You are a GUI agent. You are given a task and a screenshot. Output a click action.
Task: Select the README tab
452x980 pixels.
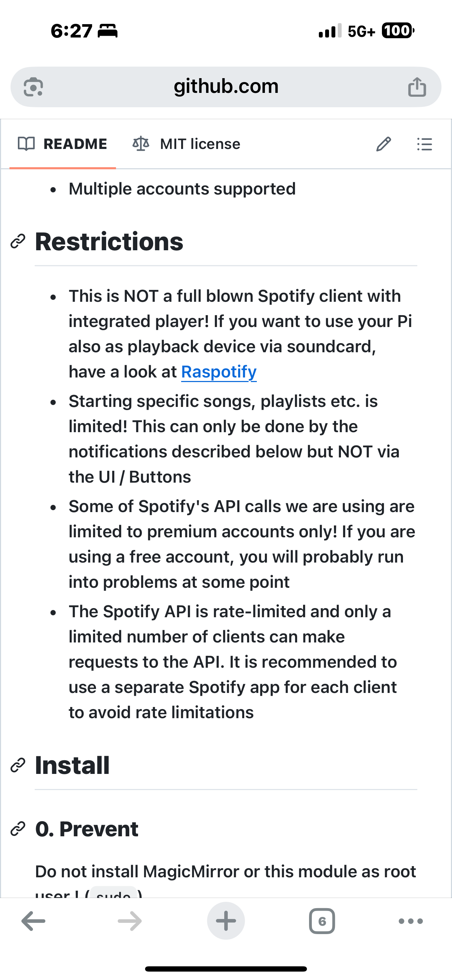[x=63, y=144]
